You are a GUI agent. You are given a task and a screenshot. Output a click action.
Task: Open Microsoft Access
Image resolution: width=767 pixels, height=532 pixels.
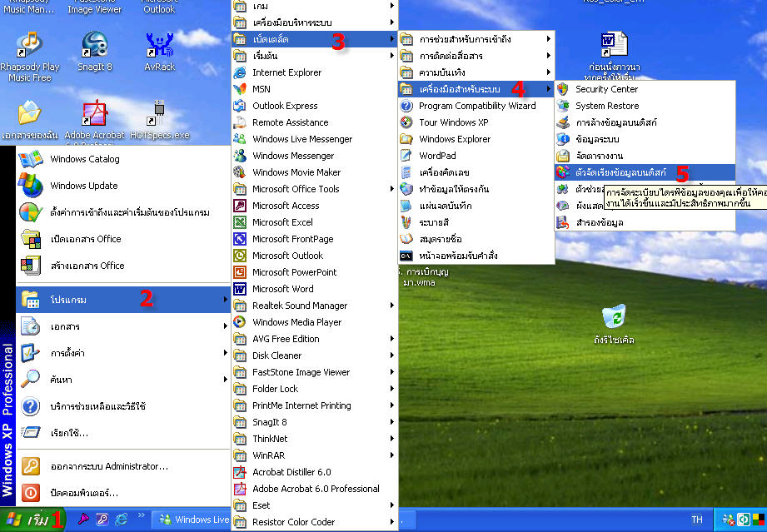tap(315, 206)
